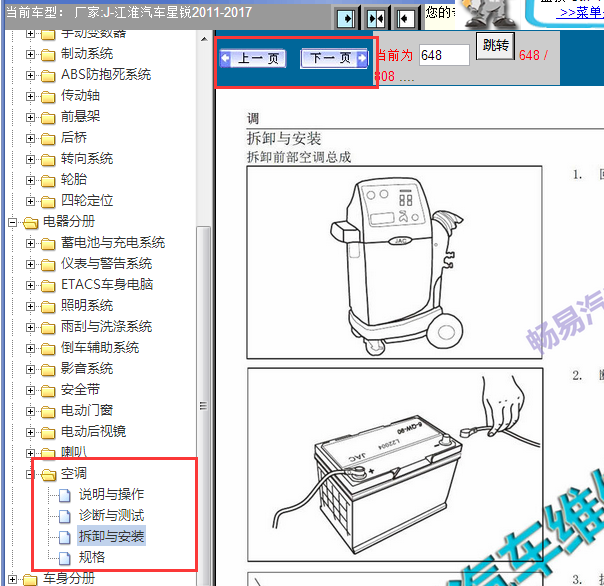This screenshot has height=586, width=604.
Task: Click the collapse-both-arrows panel icon
Action: (x=376, y=18)
